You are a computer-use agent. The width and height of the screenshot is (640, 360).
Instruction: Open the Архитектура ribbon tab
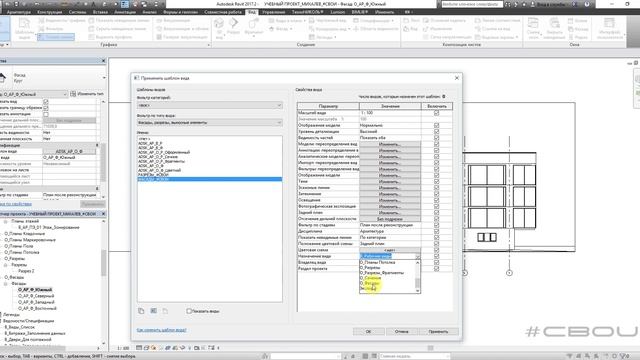(19, 12)
